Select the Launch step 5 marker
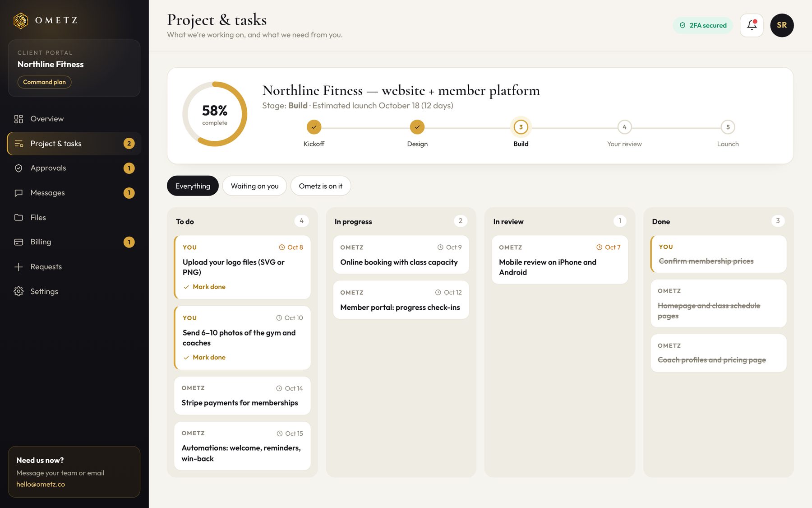Viewport: 812px width, 508px height. pos(728,127)
